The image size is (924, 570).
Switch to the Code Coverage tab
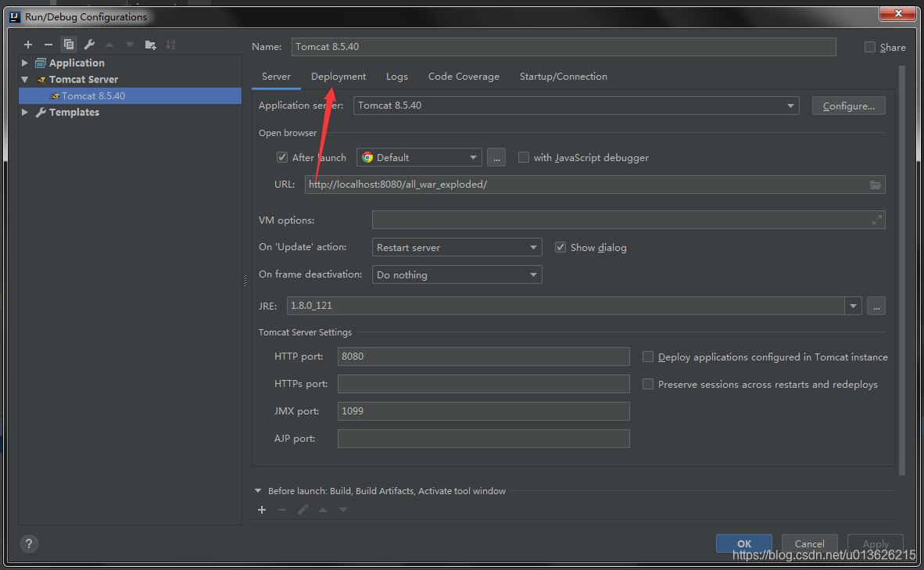pyautogui.click(x=464, y=77)
